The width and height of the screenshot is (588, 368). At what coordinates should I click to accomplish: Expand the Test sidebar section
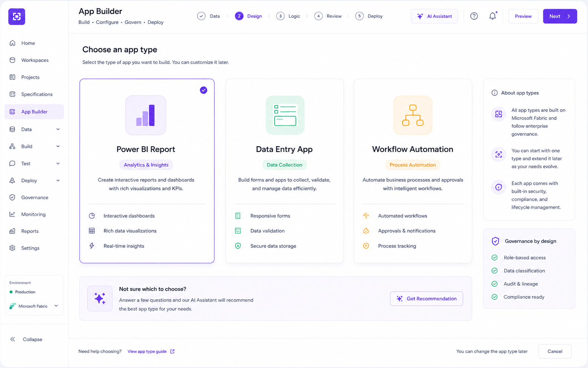click(x=34, y=163)
